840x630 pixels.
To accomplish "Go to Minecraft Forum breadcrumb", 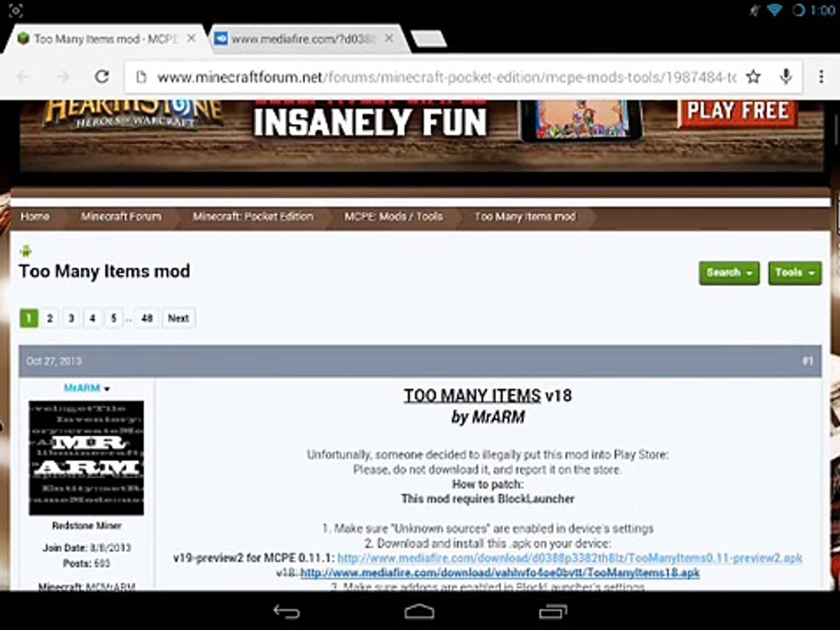I will (121, 216).
